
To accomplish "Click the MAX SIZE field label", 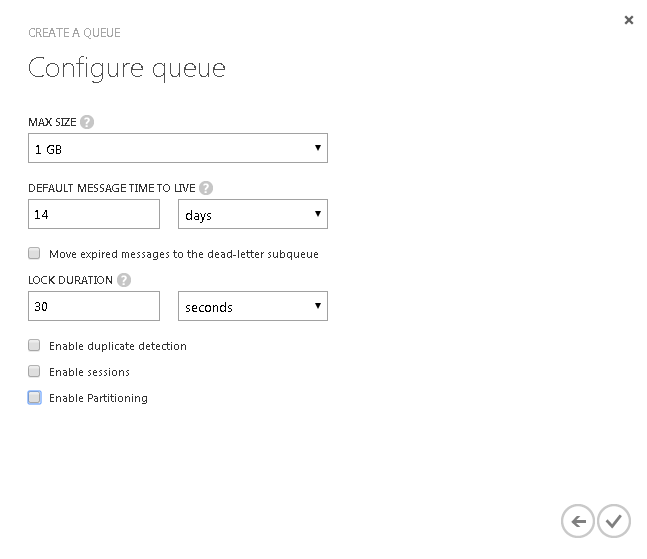I will [x=52, y=122].
